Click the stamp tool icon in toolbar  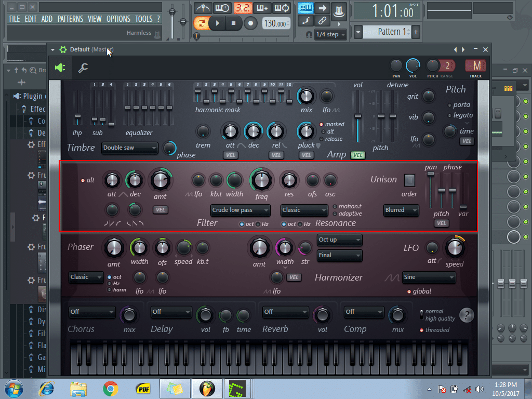[x=339, y=10]
